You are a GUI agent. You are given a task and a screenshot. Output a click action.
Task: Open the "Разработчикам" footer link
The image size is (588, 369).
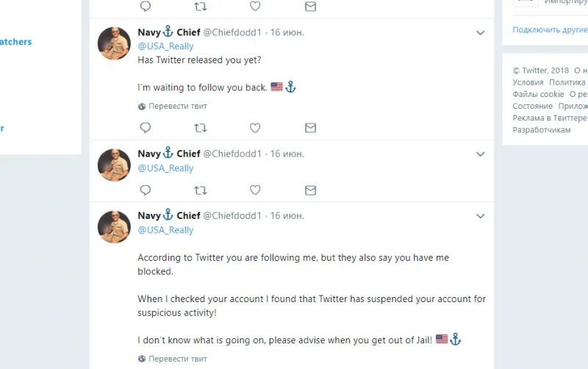coord(541,129)
